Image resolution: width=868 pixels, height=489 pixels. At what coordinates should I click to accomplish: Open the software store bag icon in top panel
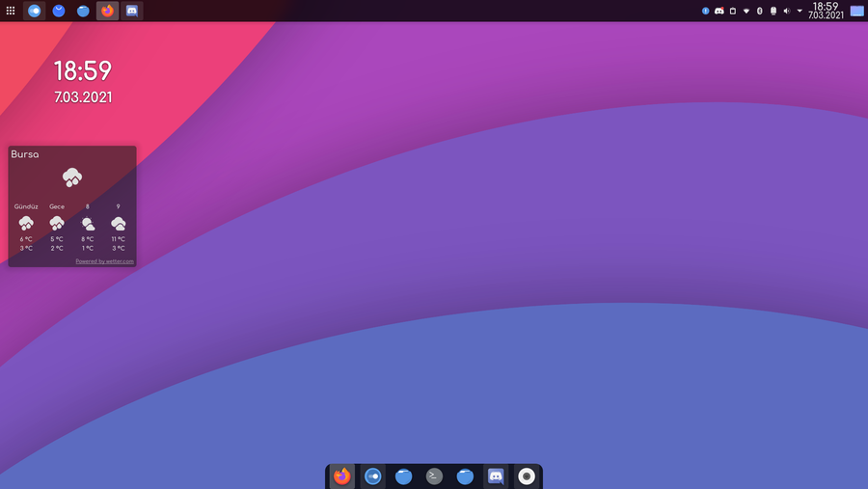59,11
